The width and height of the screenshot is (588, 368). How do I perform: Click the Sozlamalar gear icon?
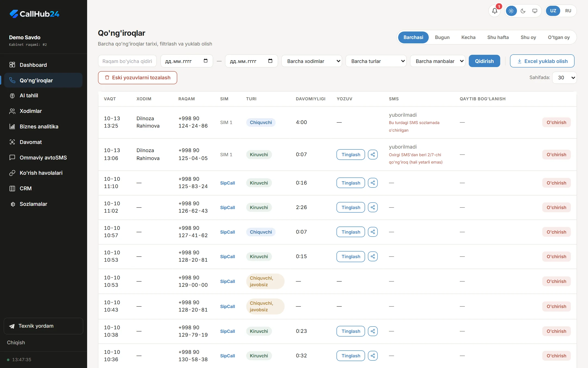click(x=12, y=204)
